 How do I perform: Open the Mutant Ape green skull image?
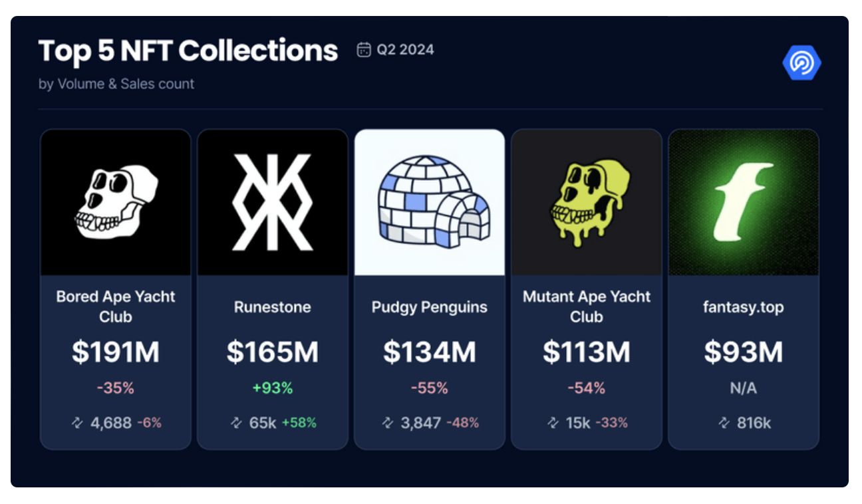click(x=587, y=202)
